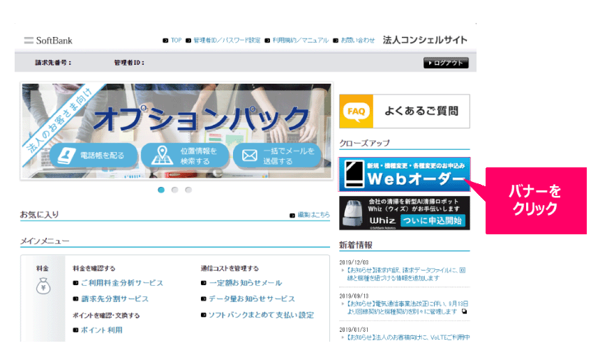Click the main オプションパック carousel banner

[177, 131]
